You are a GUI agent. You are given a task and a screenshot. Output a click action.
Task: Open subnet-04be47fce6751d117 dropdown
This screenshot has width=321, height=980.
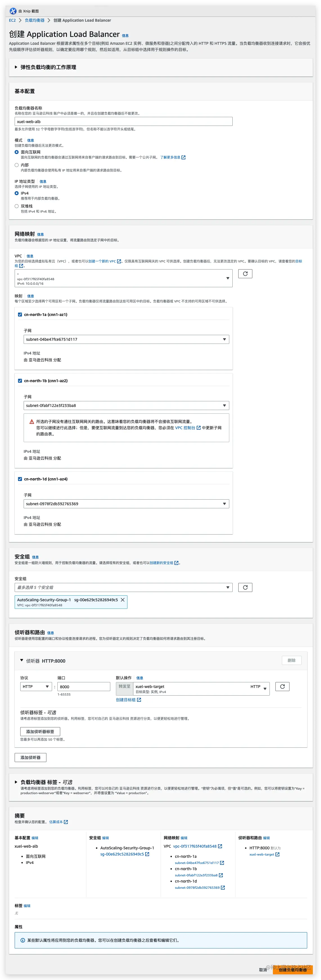tap(126, 339)
